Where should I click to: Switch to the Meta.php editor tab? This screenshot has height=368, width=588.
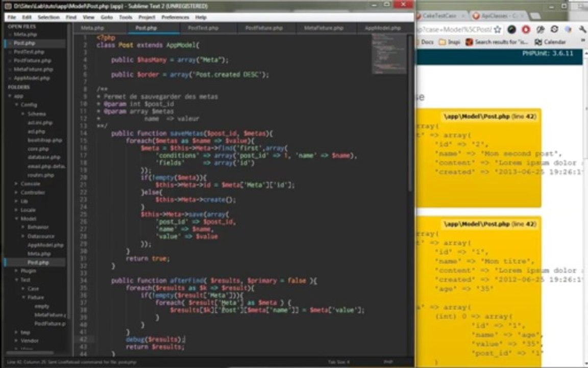pos(92,28)
